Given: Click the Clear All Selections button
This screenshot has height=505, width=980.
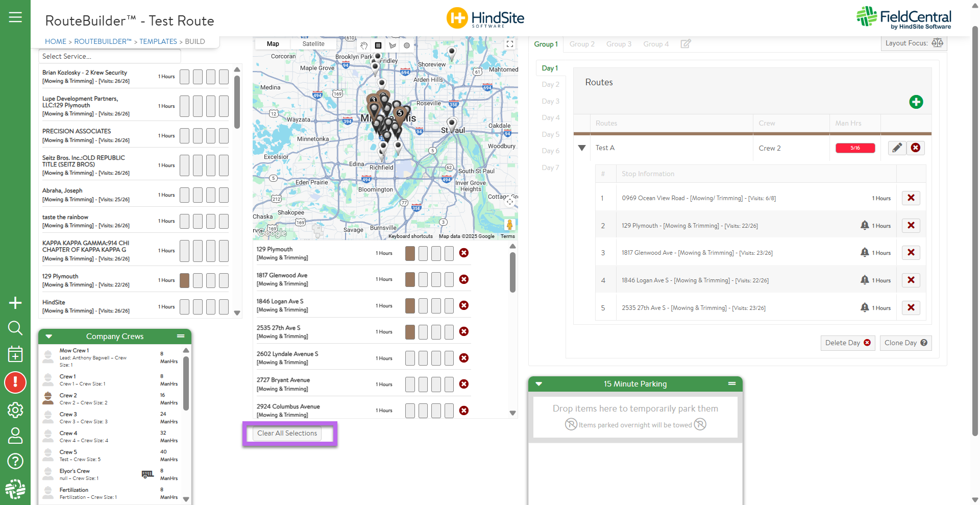Looking at the screenshot, I should tap(287, 434).
